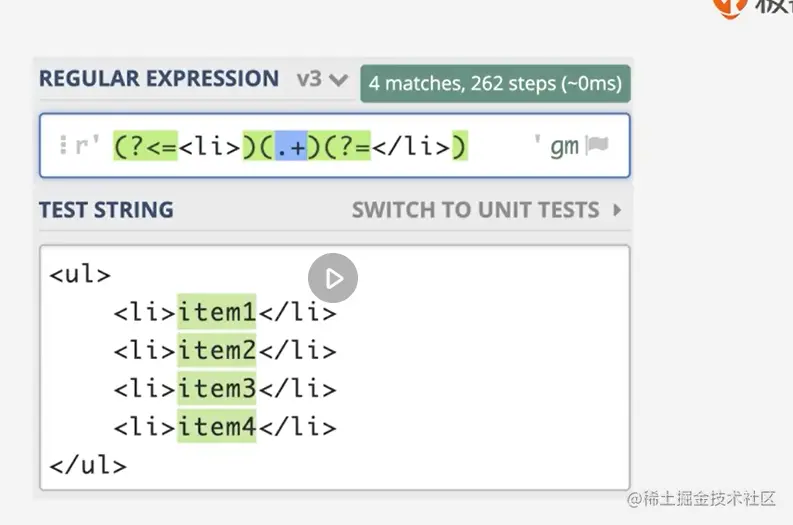793x525 pixels.
Task: Click the 4 matches, 262 steps badge
Action: click(495, 83)
